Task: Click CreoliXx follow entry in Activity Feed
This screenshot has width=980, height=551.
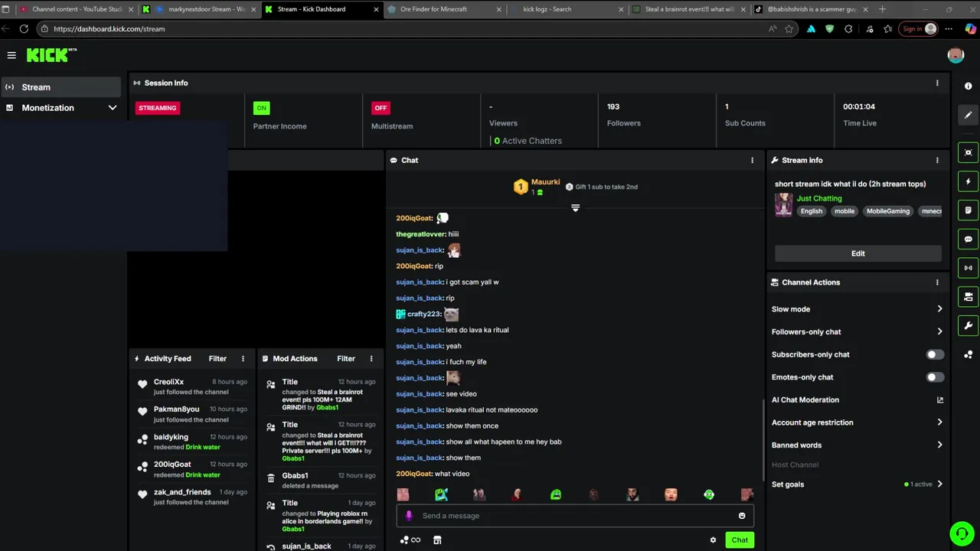Action: [x=192, y=386]
